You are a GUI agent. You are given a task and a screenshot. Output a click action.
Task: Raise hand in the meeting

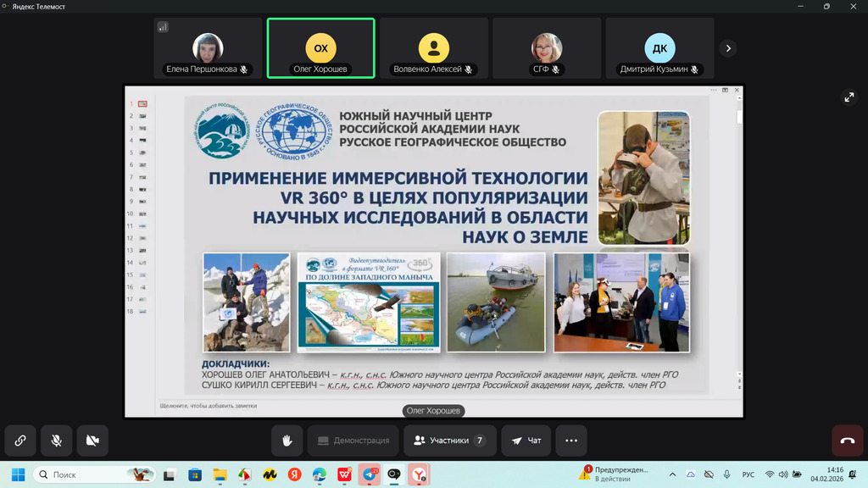point(287,441)
